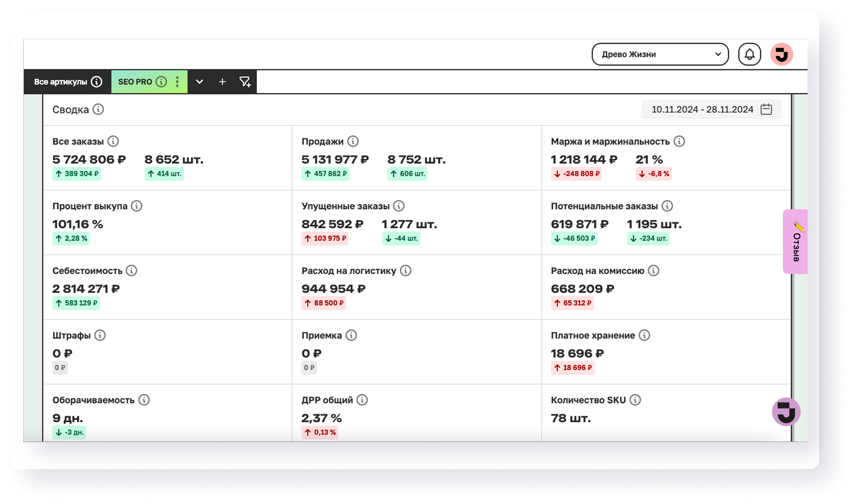Expand the Древо Жизни store dropdown
Image resolution: width=854 pixels, height=504 pixels.
point(660,54)
